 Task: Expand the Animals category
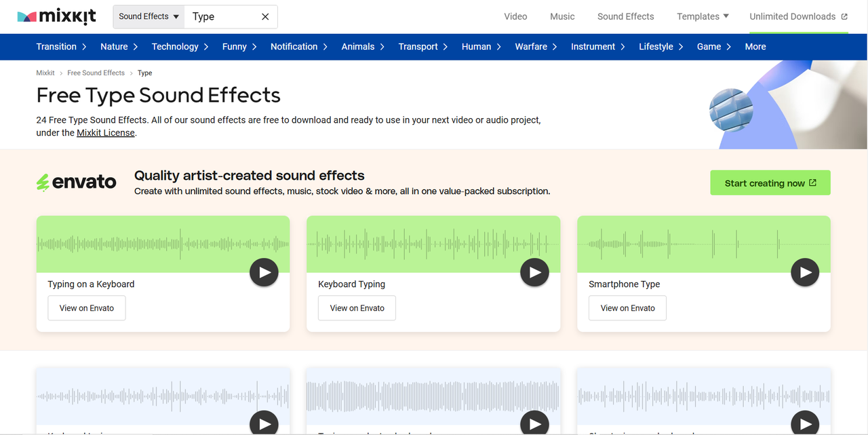[x=363, y=46]
